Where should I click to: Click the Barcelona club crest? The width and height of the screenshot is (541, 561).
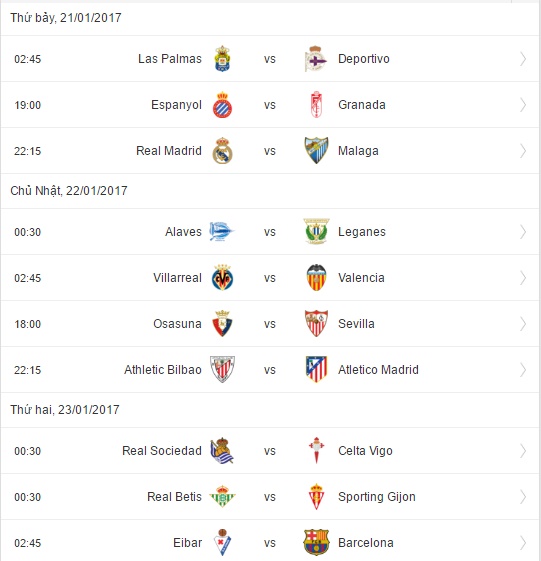tap(316, 542)
